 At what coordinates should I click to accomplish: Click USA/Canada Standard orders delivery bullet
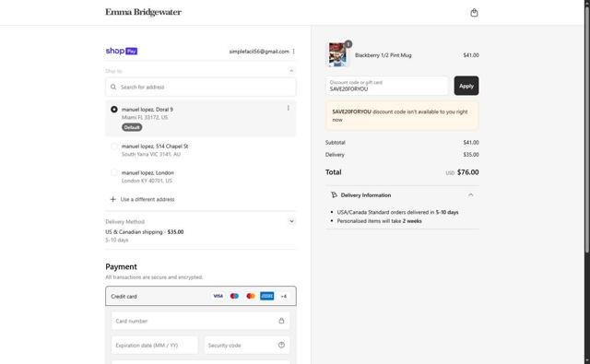point(397,212)
